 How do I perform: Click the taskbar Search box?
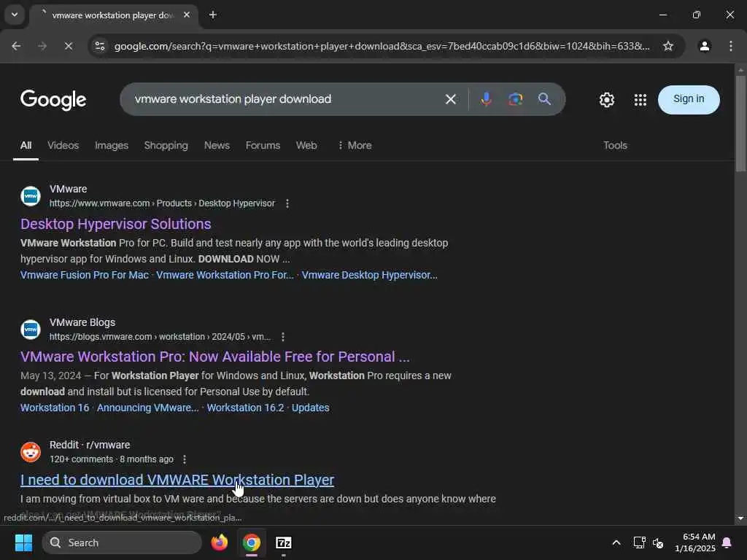point(122,542)
